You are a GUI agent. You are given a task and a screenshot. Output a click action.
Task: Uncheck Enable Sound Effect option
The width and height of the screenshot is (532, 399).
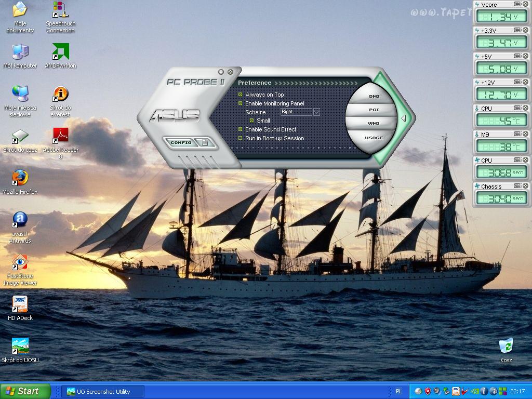coord(241,129)
